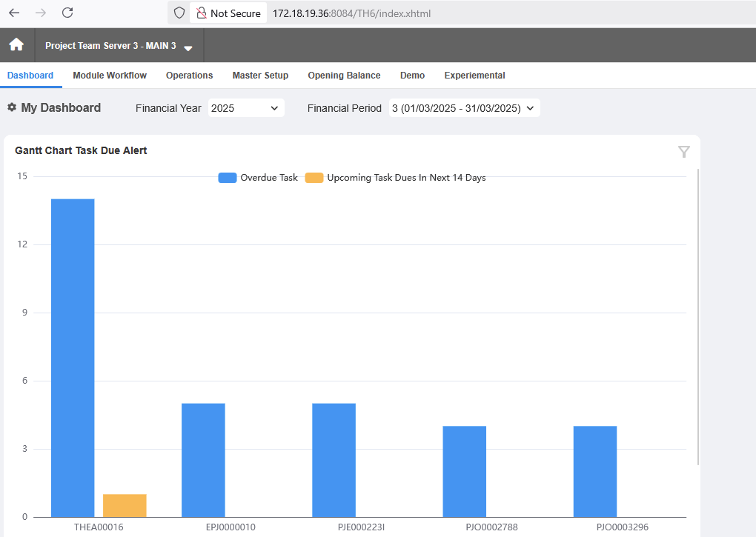
Task: Click the browser forward arrow
Action: [x=41, y=13]
